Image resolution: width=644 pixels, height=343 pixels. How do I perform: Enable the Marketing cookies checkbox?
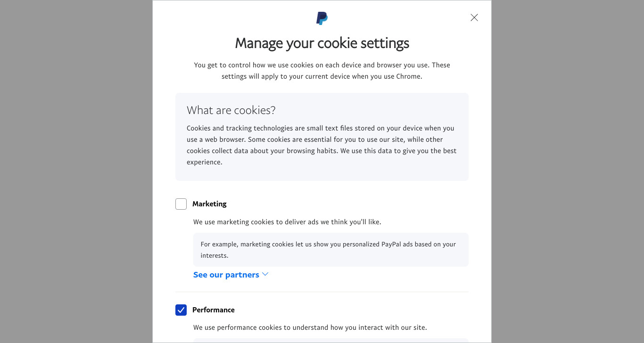[x=181, y=204]
